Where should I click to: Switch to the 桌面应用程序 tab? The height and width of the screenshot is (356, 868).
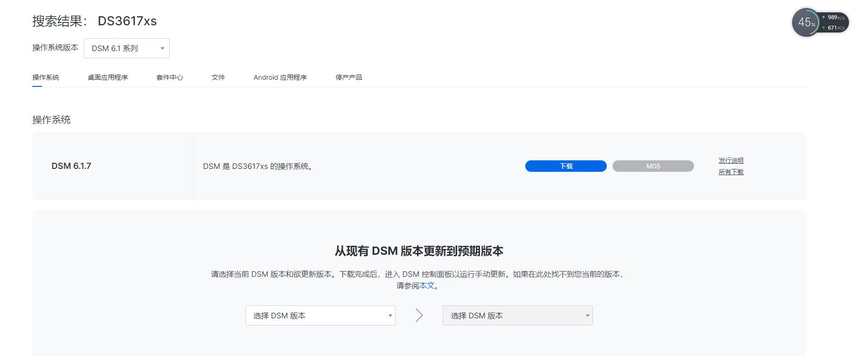click(x=108, y=77)
